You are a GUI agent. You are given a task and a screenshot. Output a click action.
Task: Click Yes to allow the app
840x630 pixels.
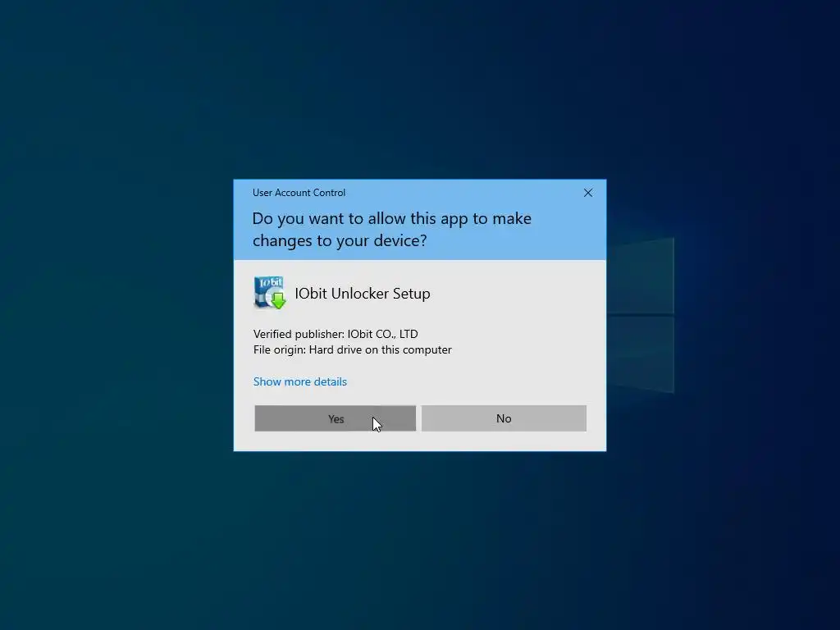335,418
